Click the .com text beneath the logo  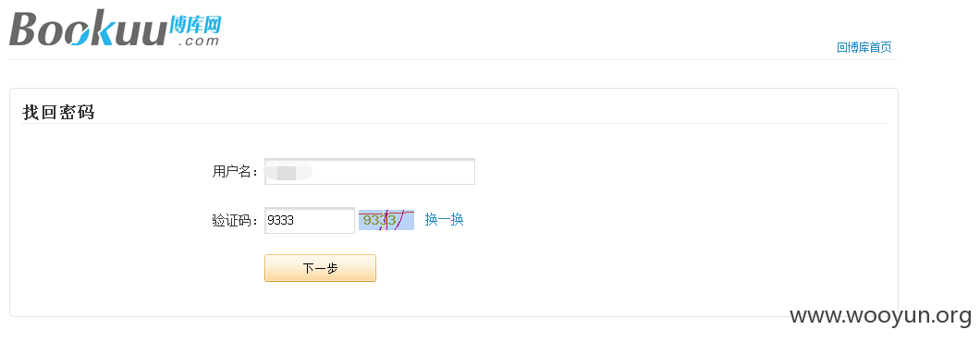coord(199,42)
